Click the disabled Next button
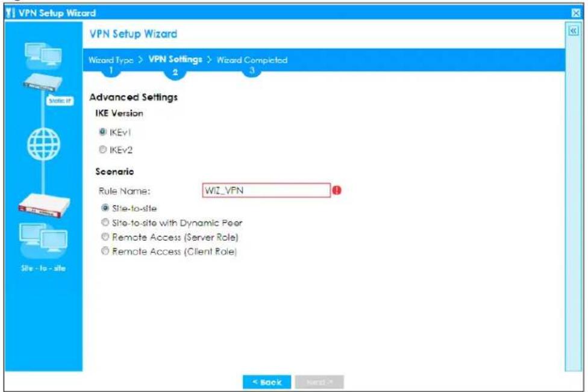Viewport: 588px width, 392px height. point(319,382)
